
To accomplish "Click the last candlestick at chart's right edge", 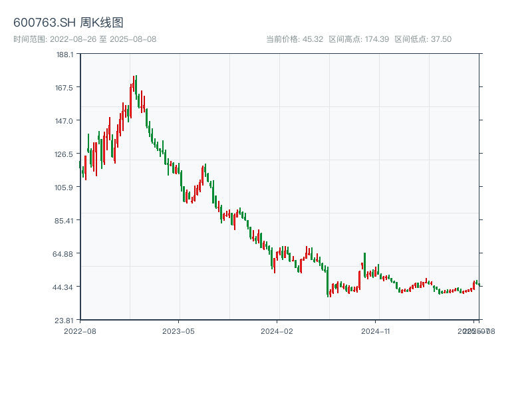I will (477, 284).
